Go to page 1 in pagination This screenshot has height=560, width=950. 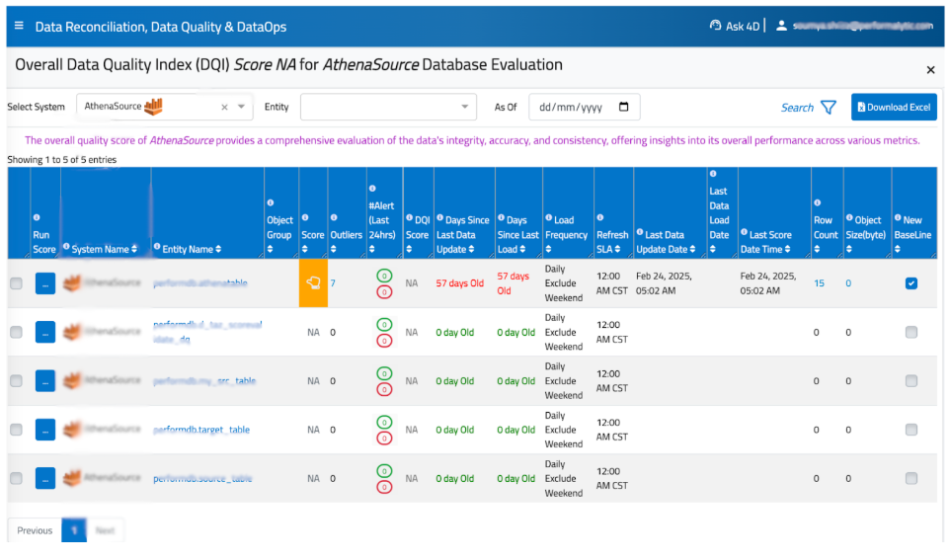(74, 530)
